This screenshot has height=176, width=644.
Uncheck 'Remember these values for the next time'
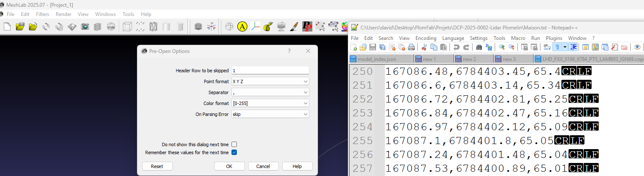click(234, 152)
